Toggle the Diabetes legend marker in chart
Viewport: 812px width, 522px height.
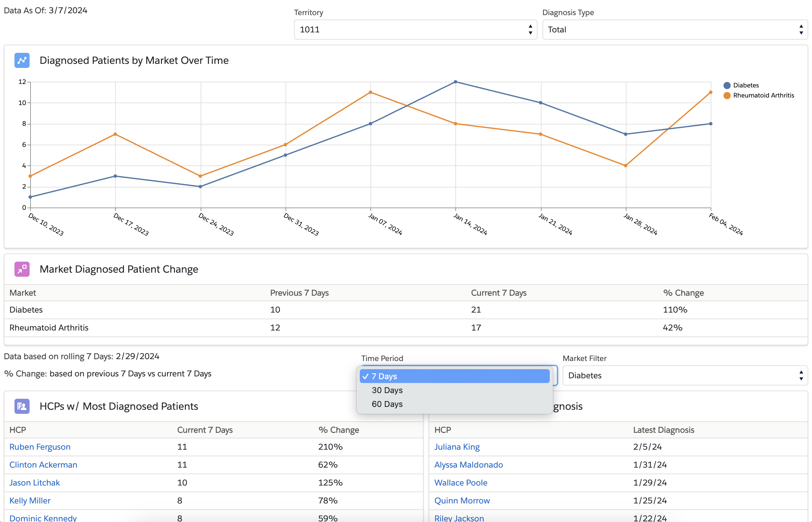click(727, 86)
